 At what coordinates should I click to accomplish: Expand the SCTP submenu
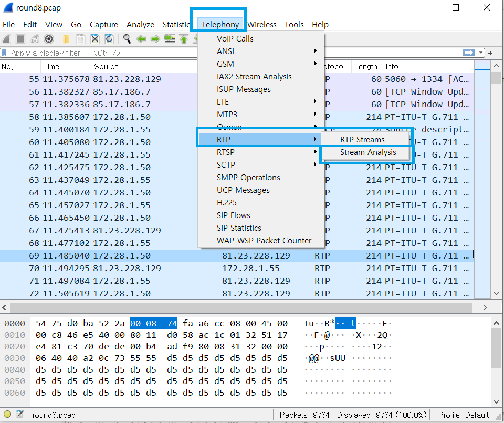(x=261, y=164)
